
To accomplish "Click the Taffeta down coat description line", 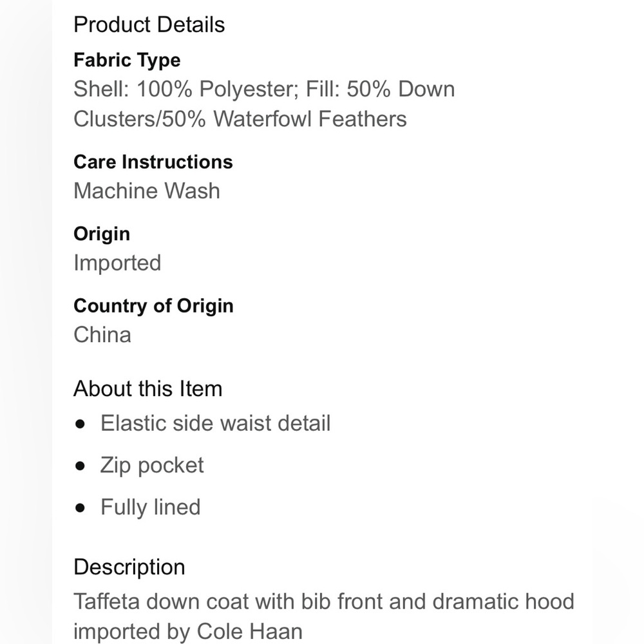I will pos(323,601).
